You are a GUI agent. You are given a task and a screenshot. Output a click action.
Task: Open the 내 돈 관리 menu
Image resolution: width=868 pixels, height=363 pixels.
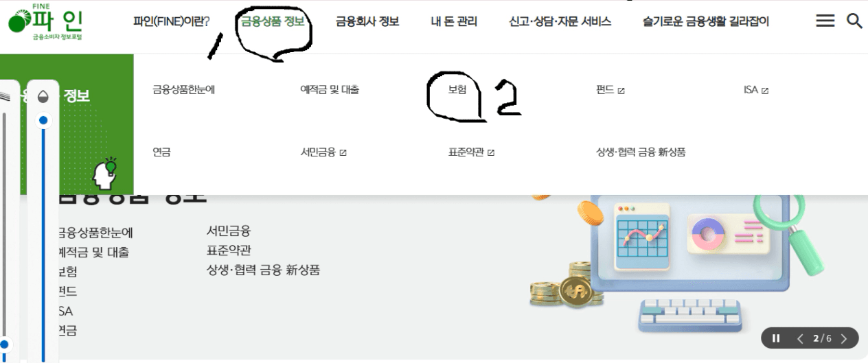(x=454, y=21)
